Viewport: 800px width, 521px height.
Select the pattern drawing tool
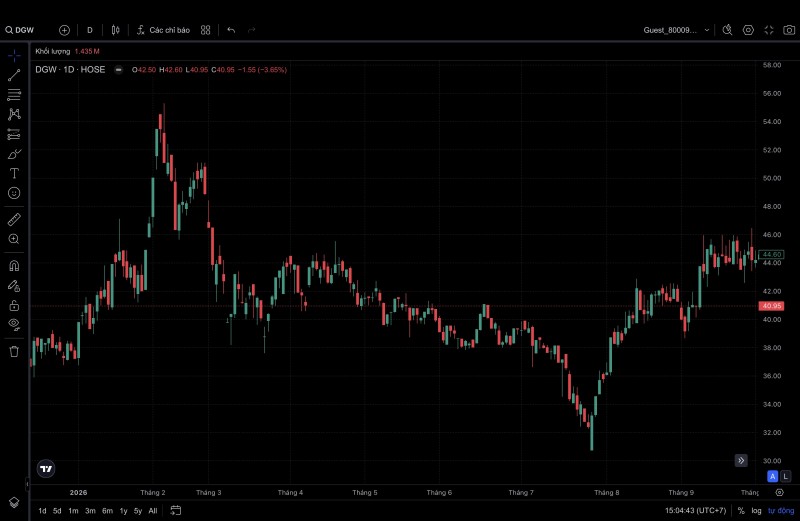point(14,114)
